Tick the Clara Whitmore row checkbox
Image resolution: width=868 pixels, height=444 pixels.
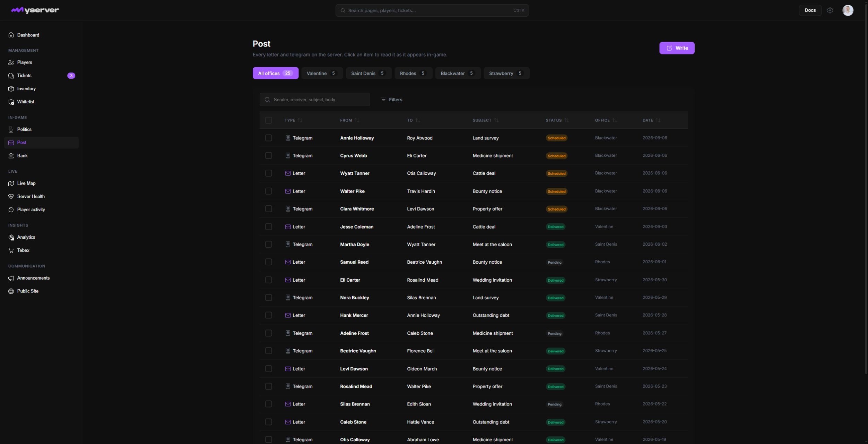coord(269,209)
